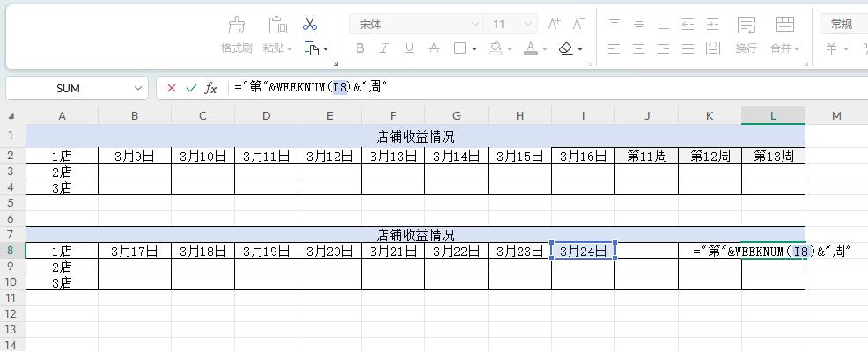Viewport: 868px width, 351px height.
Task: Toggle bold formatting
Action: [360, 48]
